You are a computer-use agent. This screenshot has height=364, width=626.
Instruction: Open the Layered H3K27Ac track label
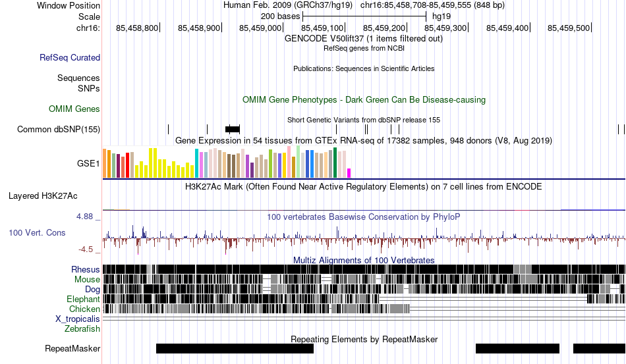tap(43, 195)
